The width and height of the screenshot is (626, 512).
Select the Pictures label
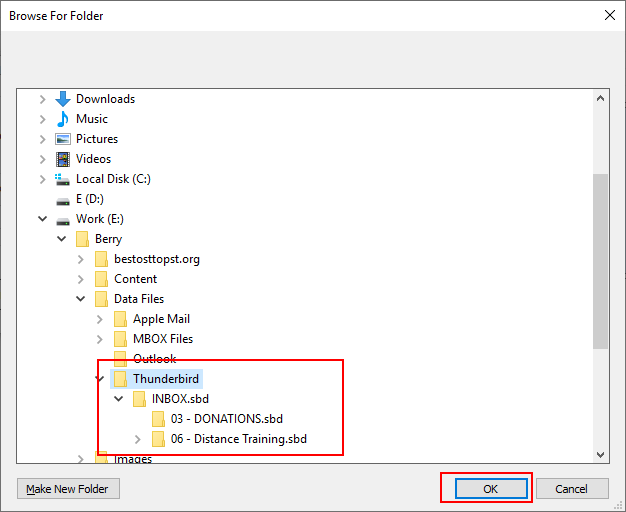(97, 139)
